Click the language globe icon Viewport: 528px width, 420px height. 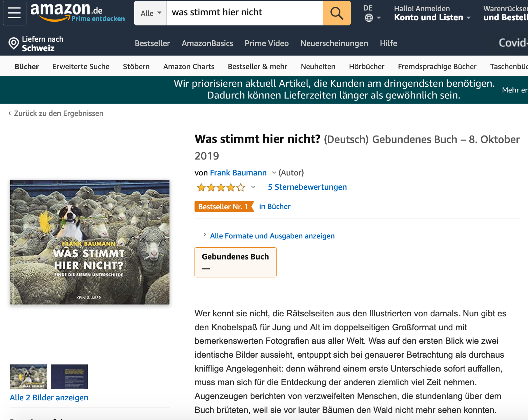369,18
